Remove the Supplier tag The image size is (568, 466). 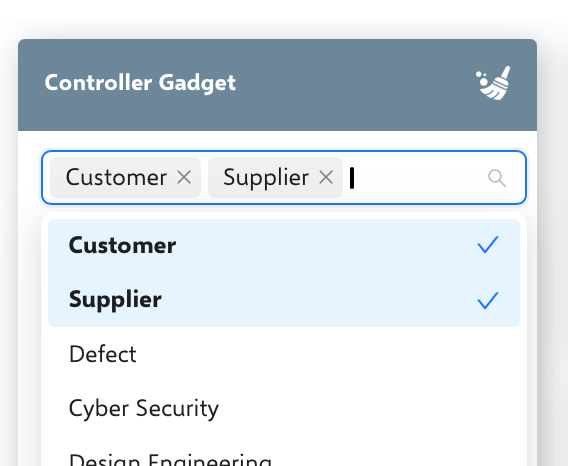click(326, 178)
